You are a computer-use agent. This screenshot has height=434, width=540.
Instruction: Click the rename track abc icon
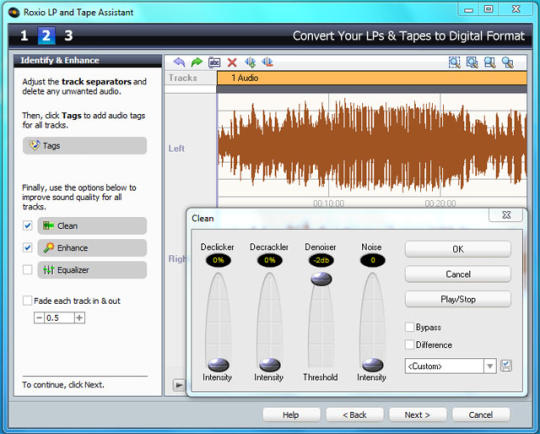(214, 62)
